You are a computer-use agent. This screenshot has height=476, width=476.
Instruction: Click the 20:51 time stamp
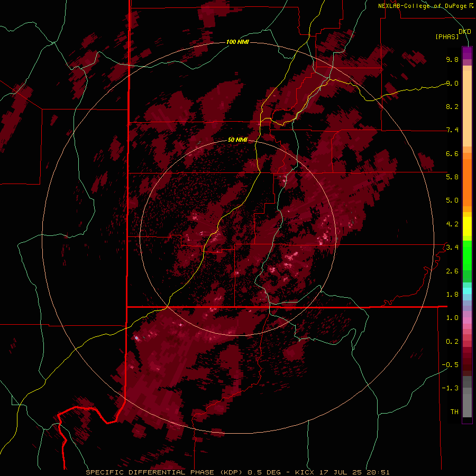point(378,472)
